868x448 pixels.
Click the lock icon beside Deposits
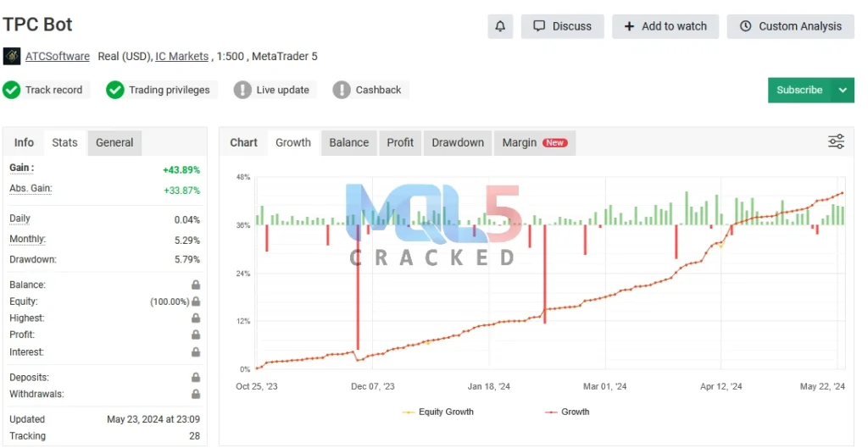point(196,378)
